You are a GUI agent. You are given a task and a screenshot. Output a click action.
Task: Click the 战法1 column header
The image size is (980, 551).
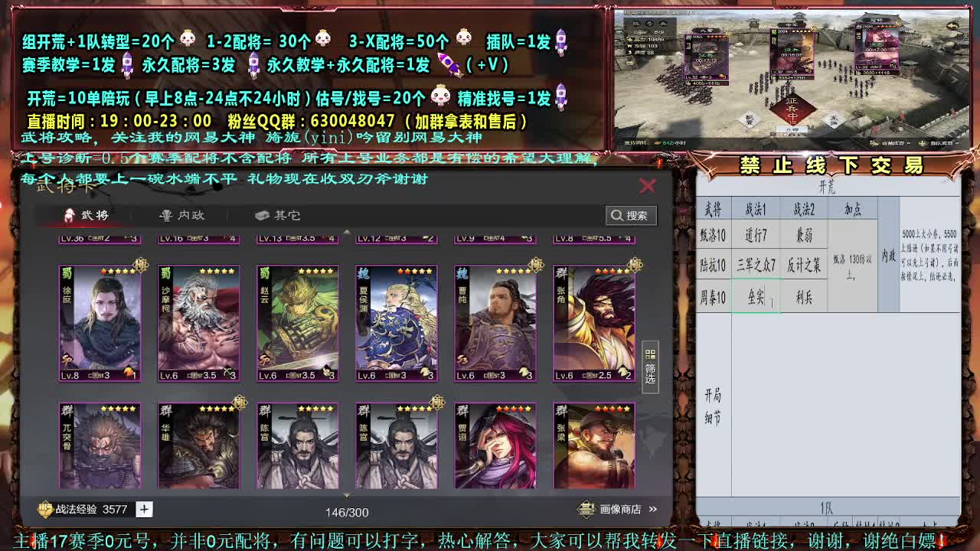pyautogui.click(x=756, y=208)
